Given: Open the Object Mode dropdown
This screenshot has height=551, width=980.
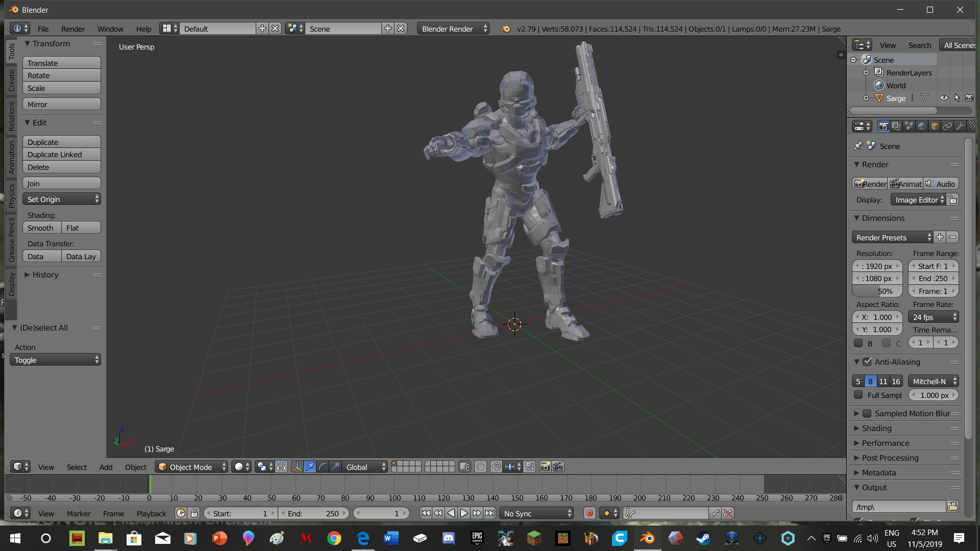Looking at the screenshot, I should pos(191,467).
